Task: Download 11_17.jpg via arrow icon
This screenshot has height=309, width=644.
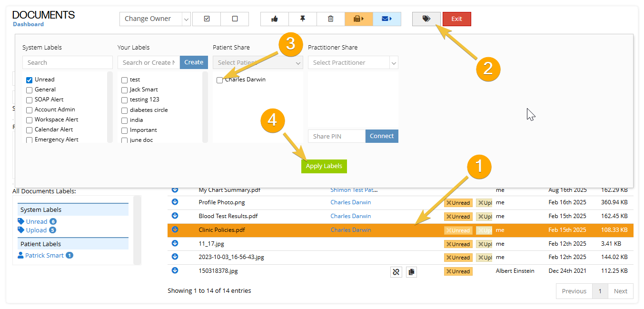Action: pos(175,243)
